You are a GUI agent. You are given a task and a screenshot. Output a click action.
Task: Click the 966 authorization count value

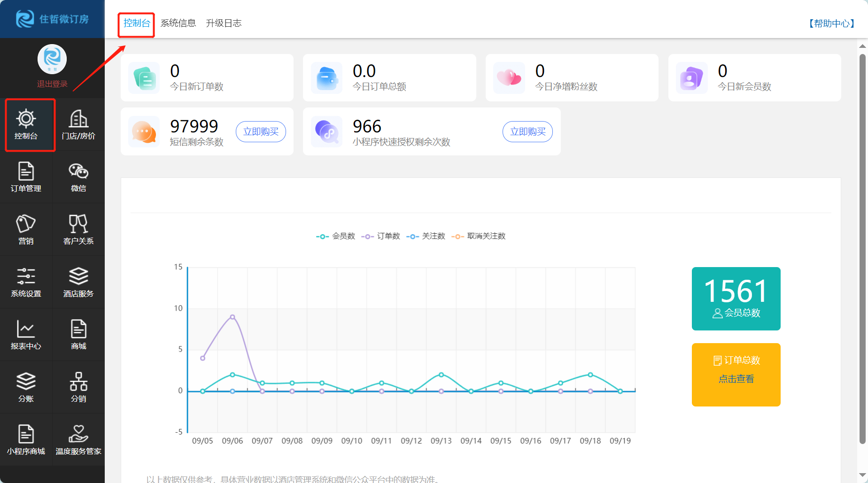pos(367,126)
